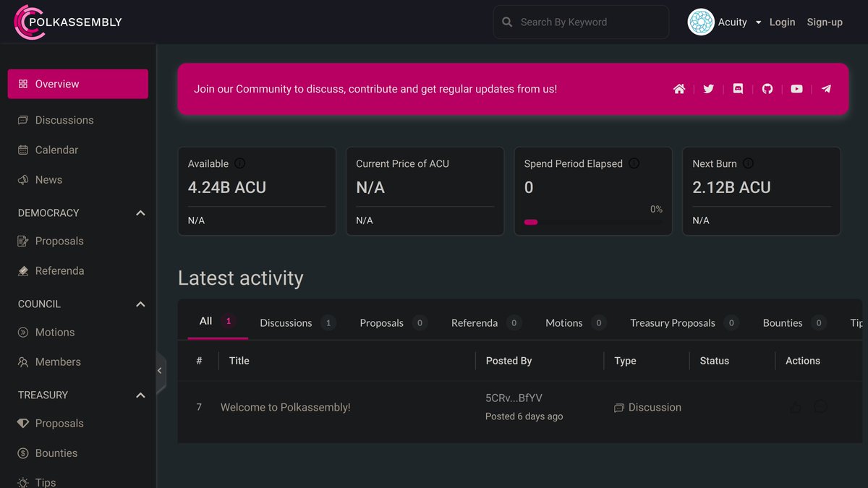The image size is (868, 488).
Task: Click the Acuity network avatar icon
Action: click(701, 22)
